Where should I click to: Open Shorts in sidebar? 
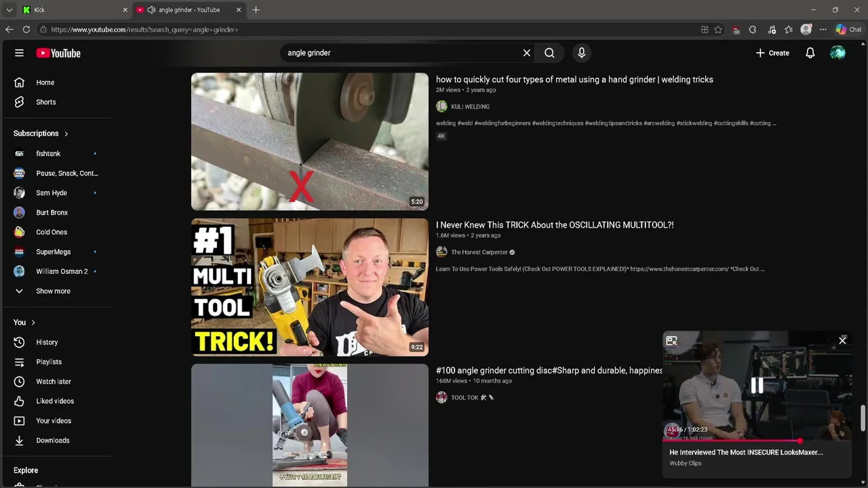(x=56, y=102)
